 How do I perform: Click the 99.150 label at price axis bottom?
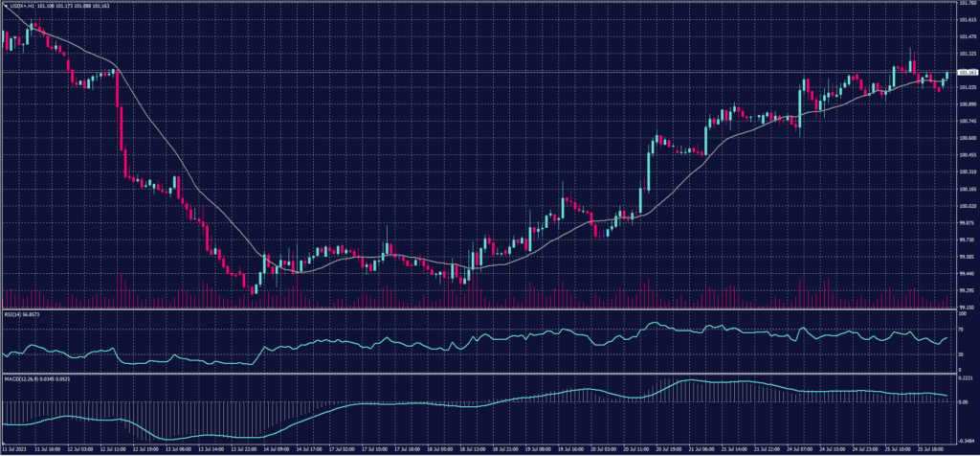(x=968, y=308)
